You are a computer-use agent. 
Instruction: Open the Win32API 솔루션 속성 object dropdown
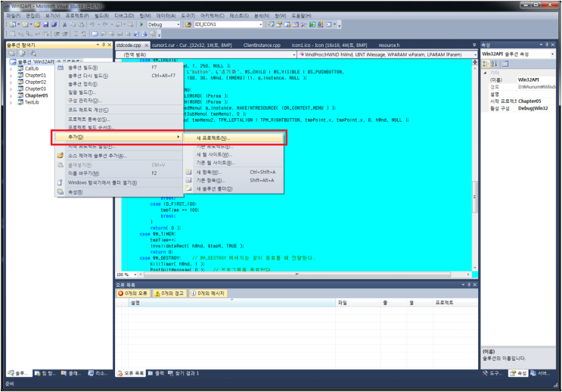tap(552, 54)
